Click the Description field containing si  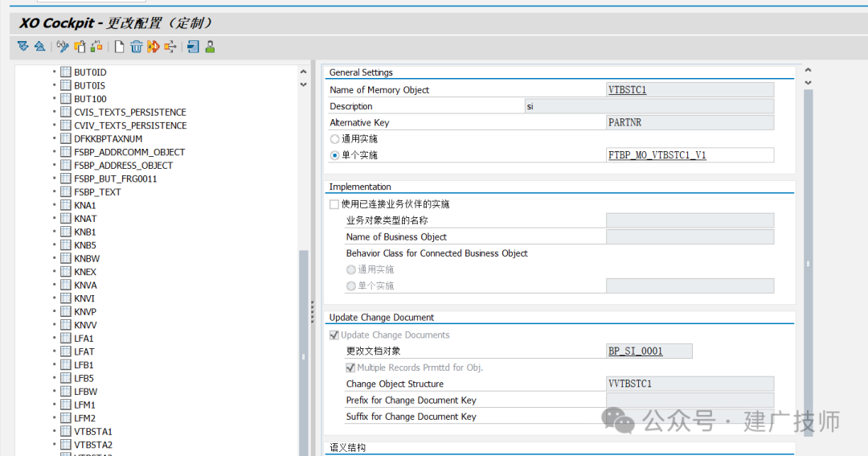(x=649, y=106)
